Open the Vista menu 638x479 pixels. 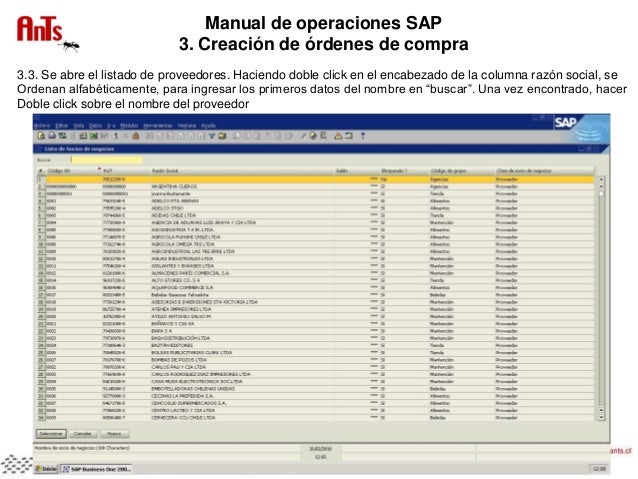(x=79, y=126)
